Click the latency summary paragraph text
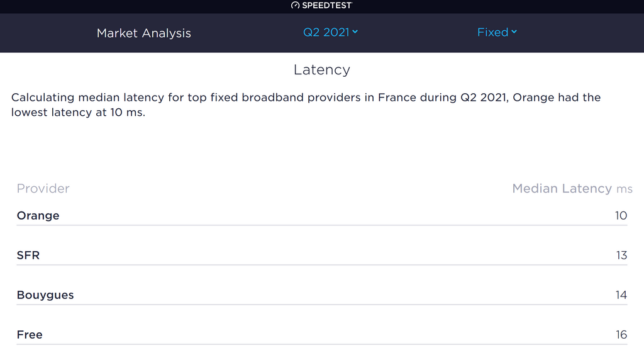Viewport: 644px width, 360px height. point(306,105)
